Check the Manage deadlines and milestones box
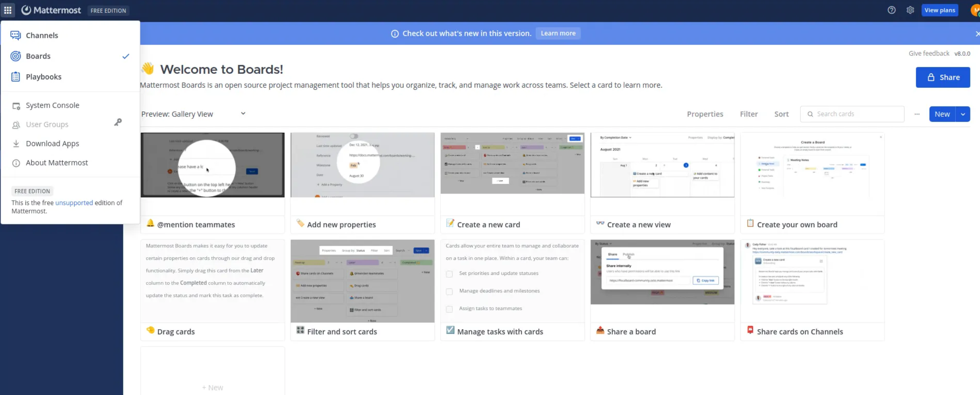Screen dimensions: 980x395 point(449,291)
